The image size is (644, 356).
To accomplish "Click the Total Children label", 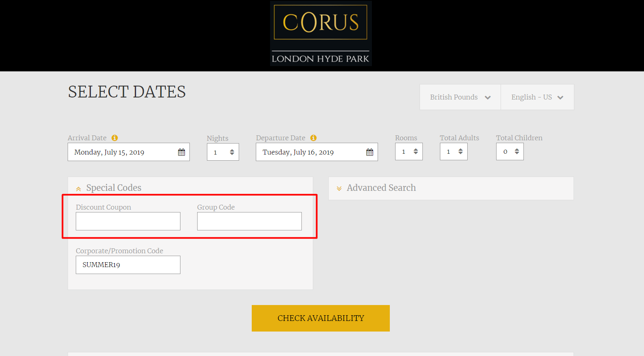I will [519, 138].
